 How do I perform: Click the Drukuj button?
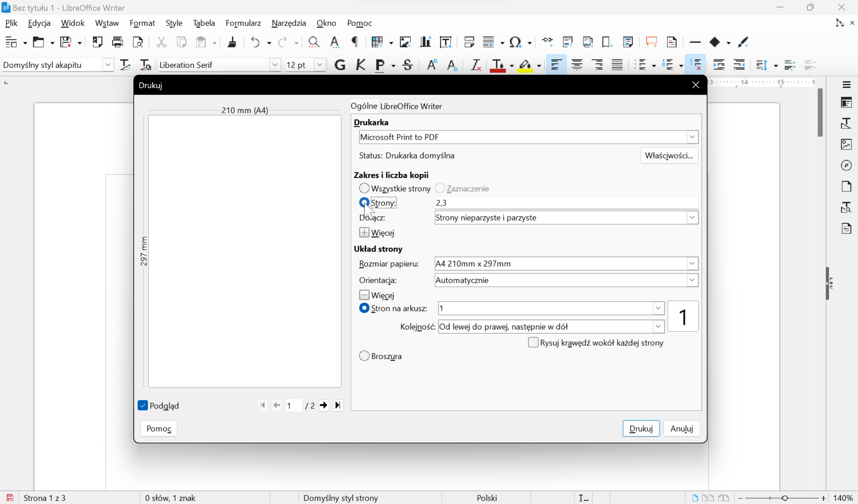coord(641,428)
